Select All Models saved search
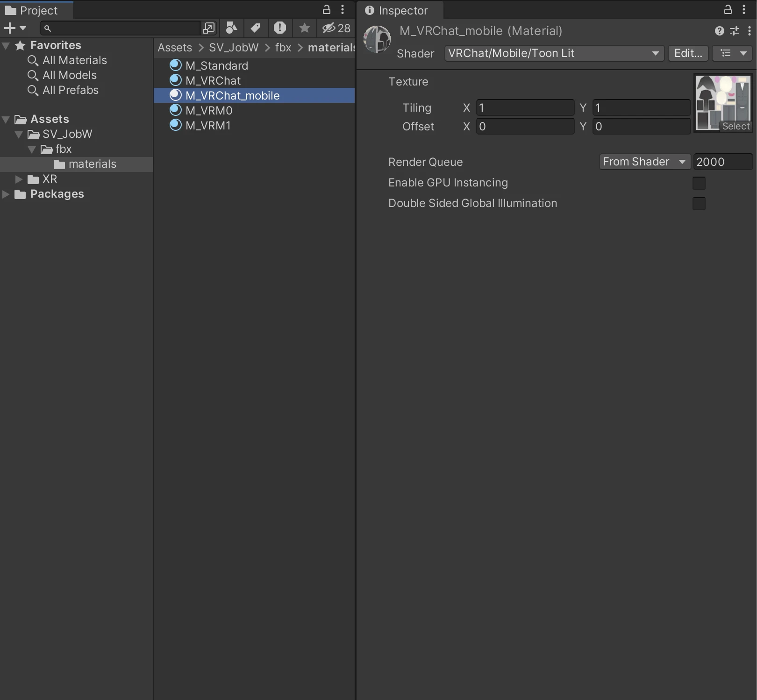This screenshot has width=757, height=700. tap(70, 75)
